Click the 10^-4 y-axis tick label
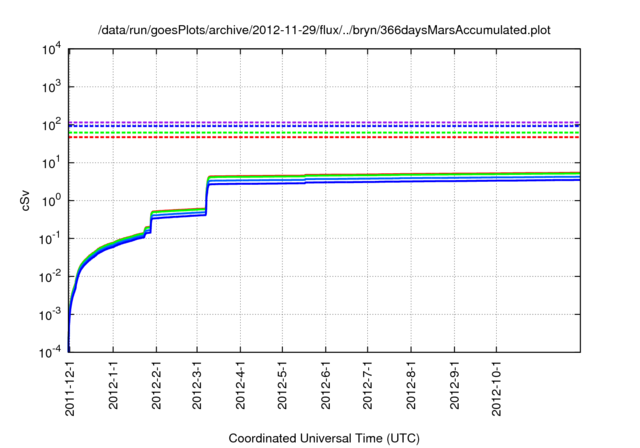Viewport: 640px width, 448px height. click(50, 352)
